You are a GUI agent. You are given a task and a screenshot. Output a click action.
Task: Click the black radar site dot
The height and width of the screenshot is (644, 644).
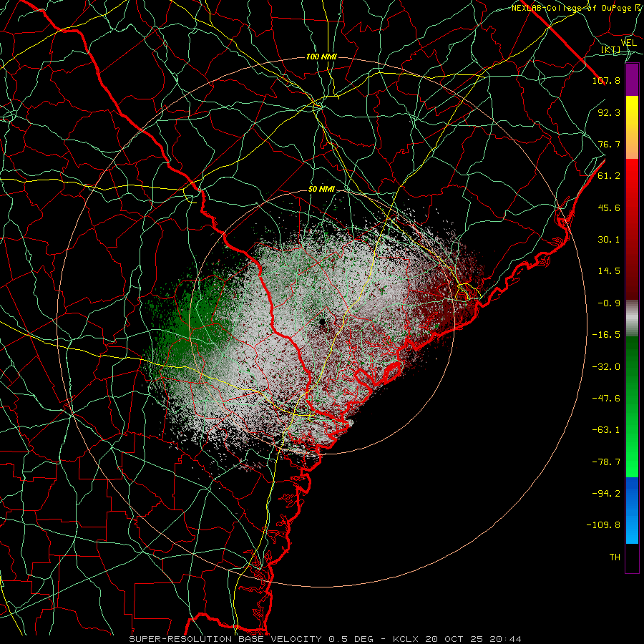(x=323, y=321)
